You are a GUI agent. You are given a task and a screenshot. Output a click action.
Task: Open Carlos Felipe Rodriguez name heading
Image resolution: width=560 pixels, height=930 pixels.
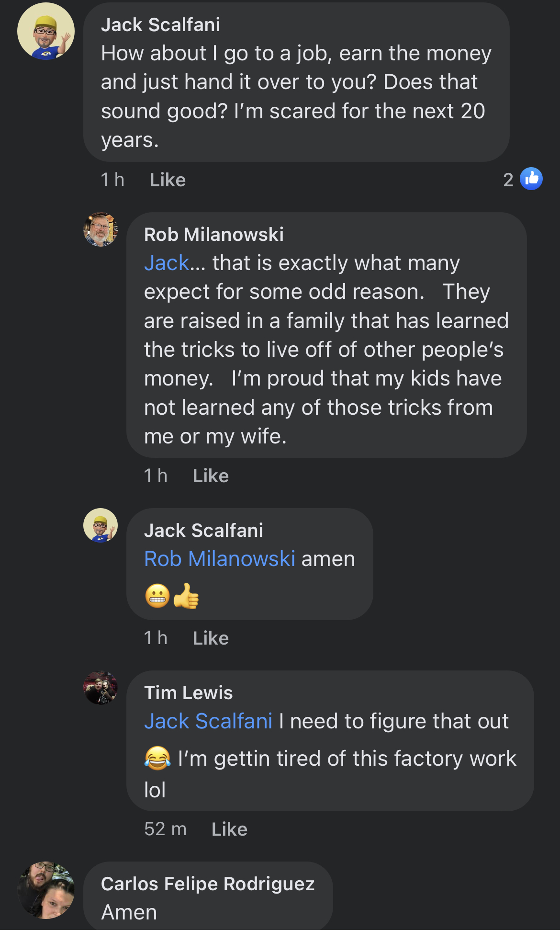pyautogui.click(x=208, y=884)
